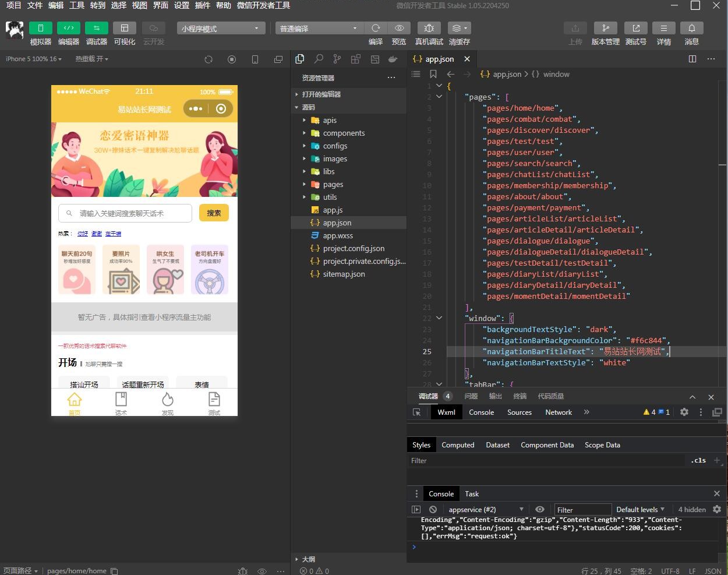Toggle the simulator panel button
The height and width of the screenshot is (575, 728).
click(41, 28)
